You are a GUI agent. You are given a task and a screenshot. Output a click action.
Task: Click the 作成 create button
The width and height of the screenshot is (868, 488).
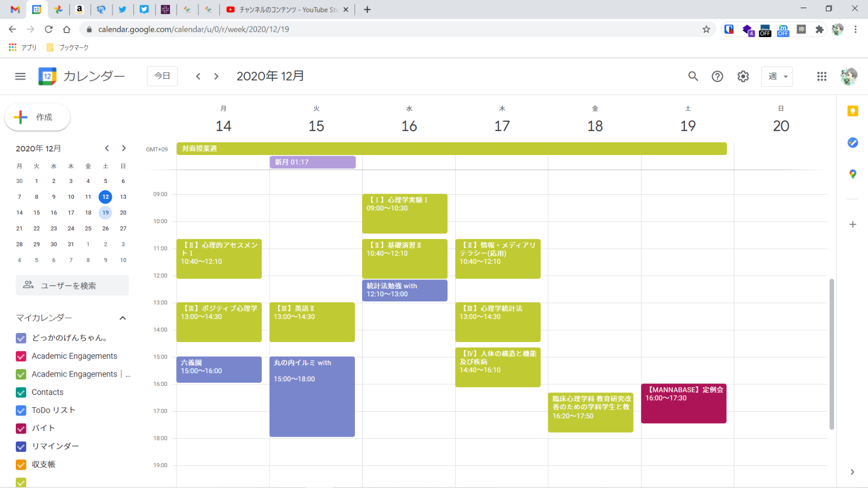pyautogui.click(x=37, y=117)
